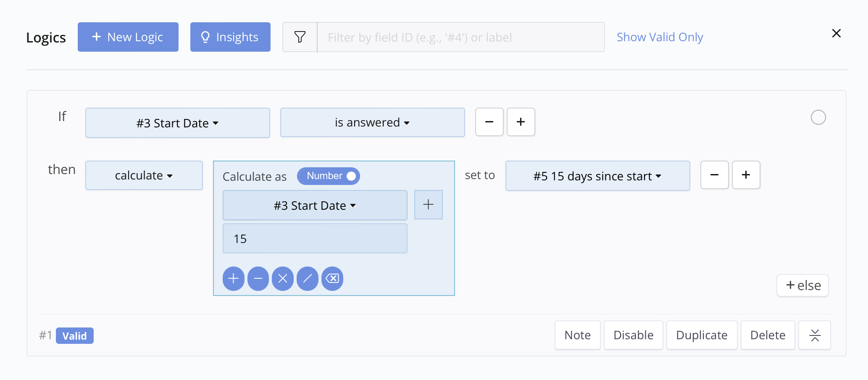Insert division operator in calculation
The height and width of the screenshot is (380, 868).
[308, 278]
